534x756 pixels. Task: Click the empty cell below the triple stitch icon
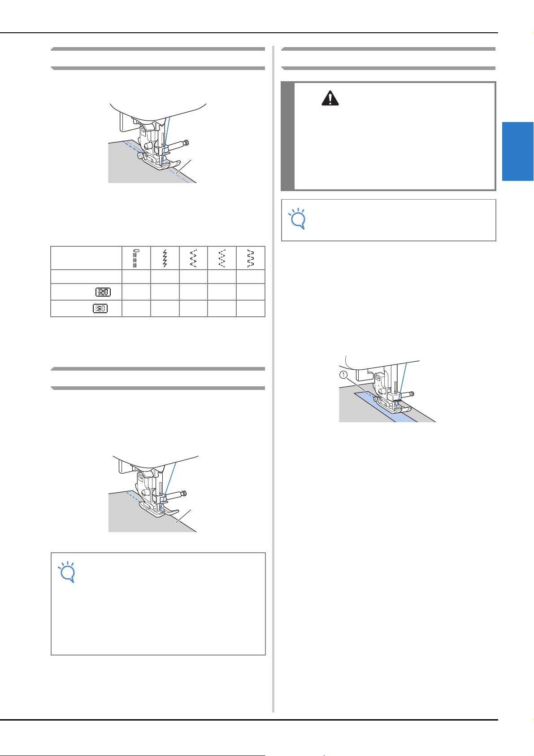tap(136, 276)
